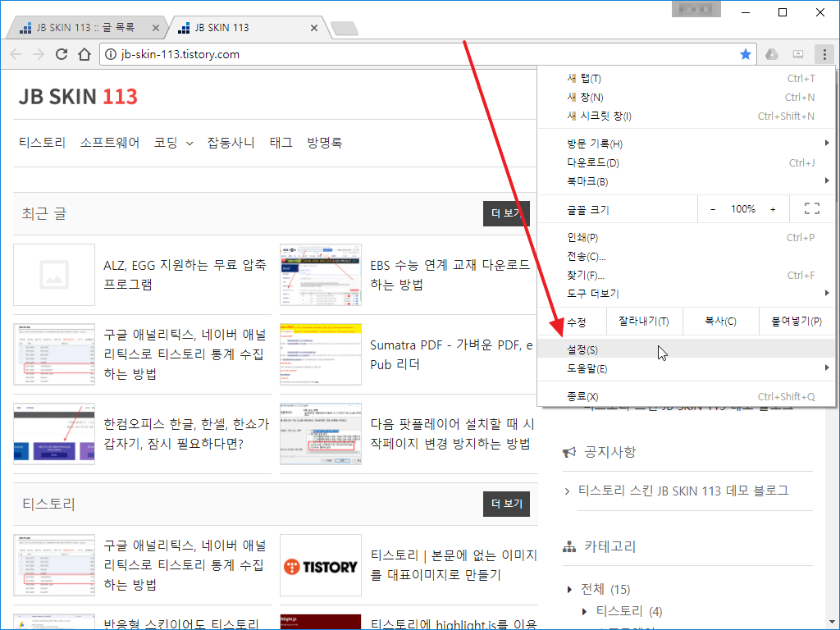This screenshot has height=630, width=840.
Task: Increase zoom with the plus button
Action: [773, 209]
